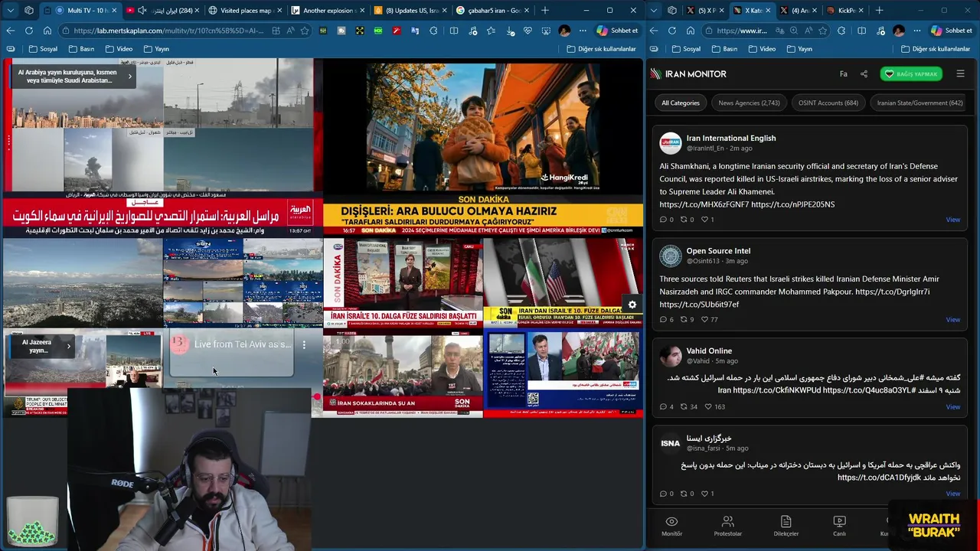Go back in the Multi TV browser window
Viewport: 980px width, 551px height.
[10, 31]
